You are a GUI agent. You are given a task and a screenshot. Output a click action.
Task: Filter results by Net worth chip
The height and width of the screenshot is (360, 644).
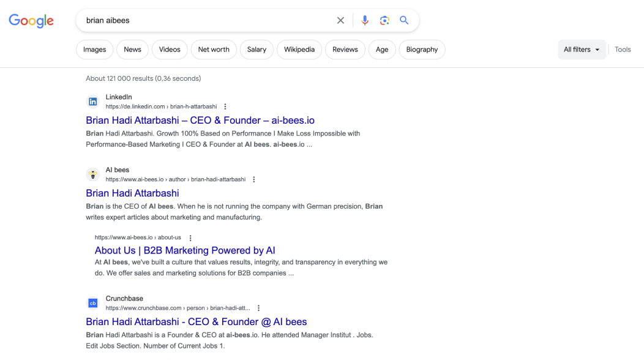pyautogui.click(x=214, y=50)
